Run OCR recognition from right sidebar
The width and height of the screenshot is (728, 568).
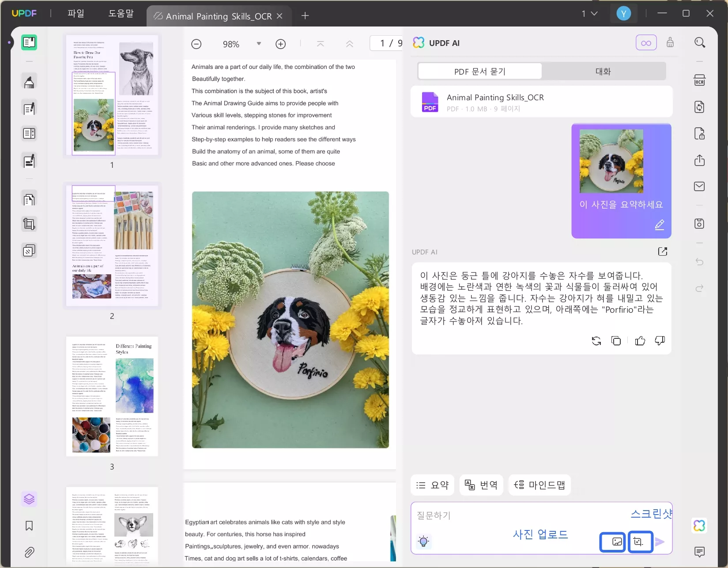pyautogui.click(x=700, y=80)
